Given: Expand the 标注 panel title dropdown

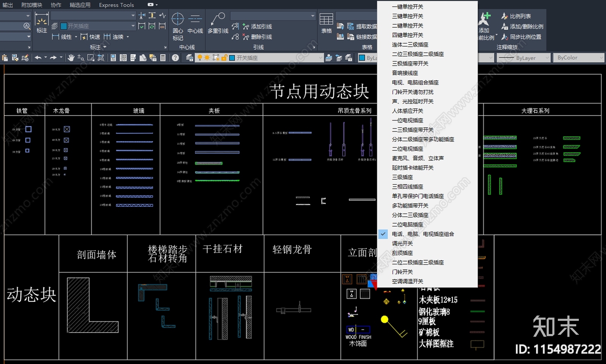Looking at the screenshot, I should coord(98,47).
